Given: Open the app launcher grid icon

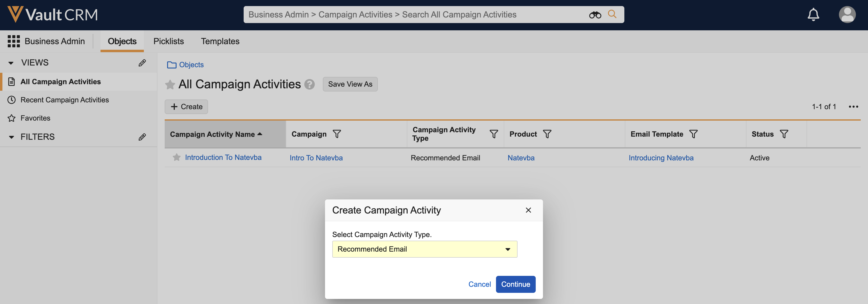Looking at the screenshot, I should [x=14, y=41].
